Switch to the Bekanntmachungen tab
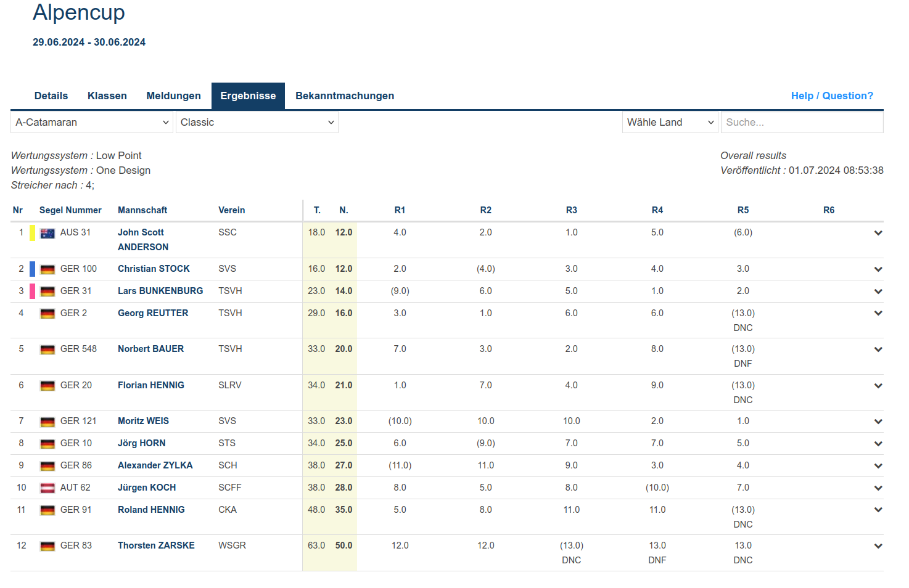The width and height of the screenshot is (909, 588). [x=344, y=96]
